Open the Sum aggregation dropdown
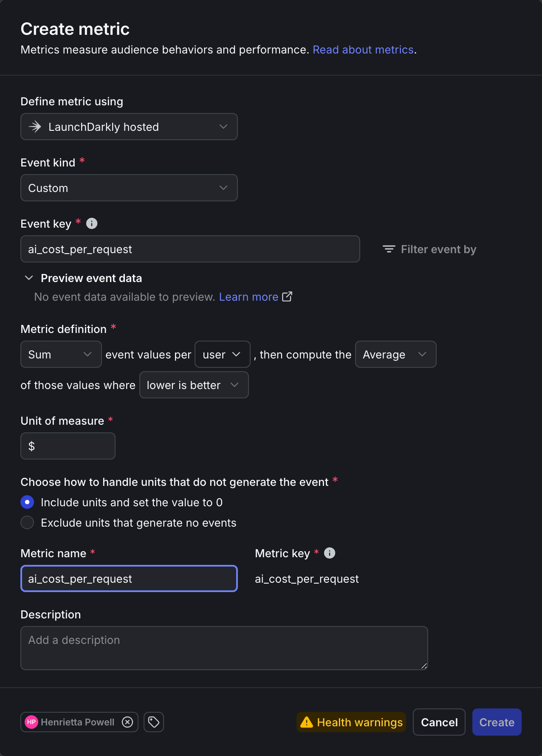The image size is (542, 756). (61, 354)
